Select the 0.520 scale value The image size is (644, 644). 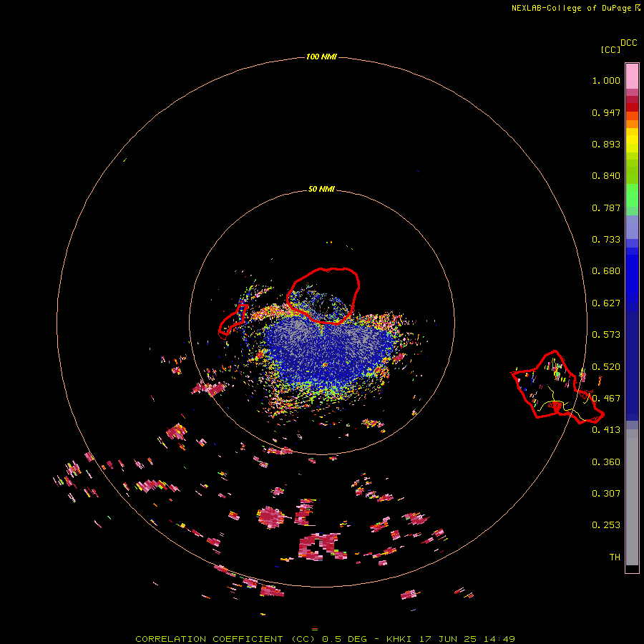click(x=606, y=367)
